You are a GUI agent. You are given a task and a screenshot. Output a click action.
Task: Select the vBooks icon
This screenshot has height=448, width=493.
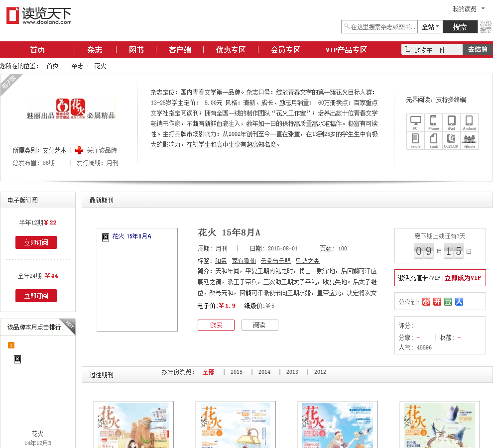pos(470,140)
